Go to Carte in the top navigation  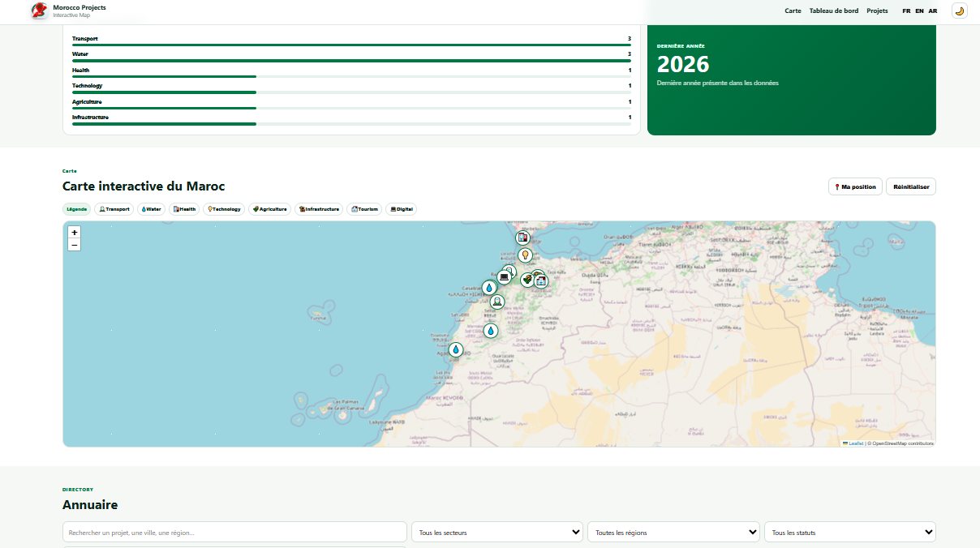point(793,11)
